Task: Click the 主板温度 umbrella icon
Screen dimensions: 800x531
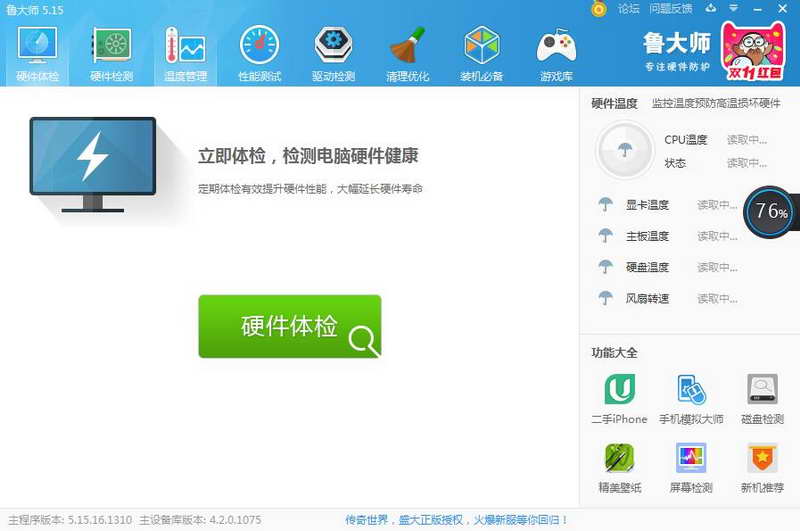Action: 606,236
